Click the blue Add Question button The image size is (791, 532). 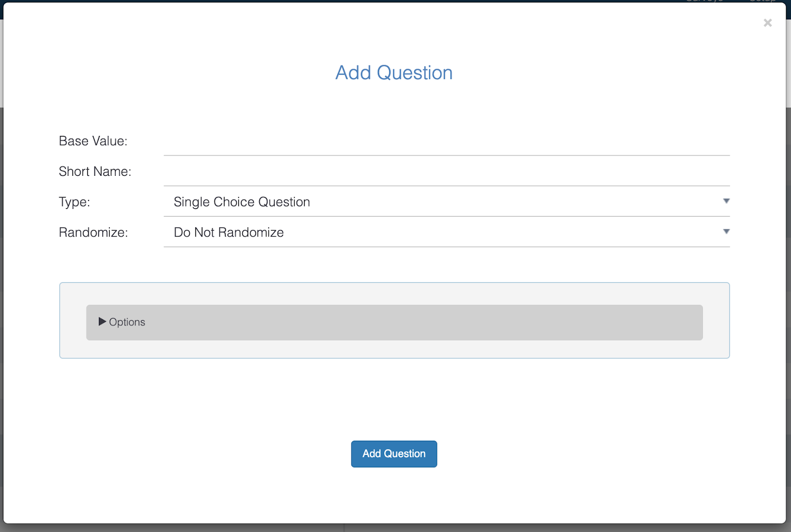click(x=394, y=453)
